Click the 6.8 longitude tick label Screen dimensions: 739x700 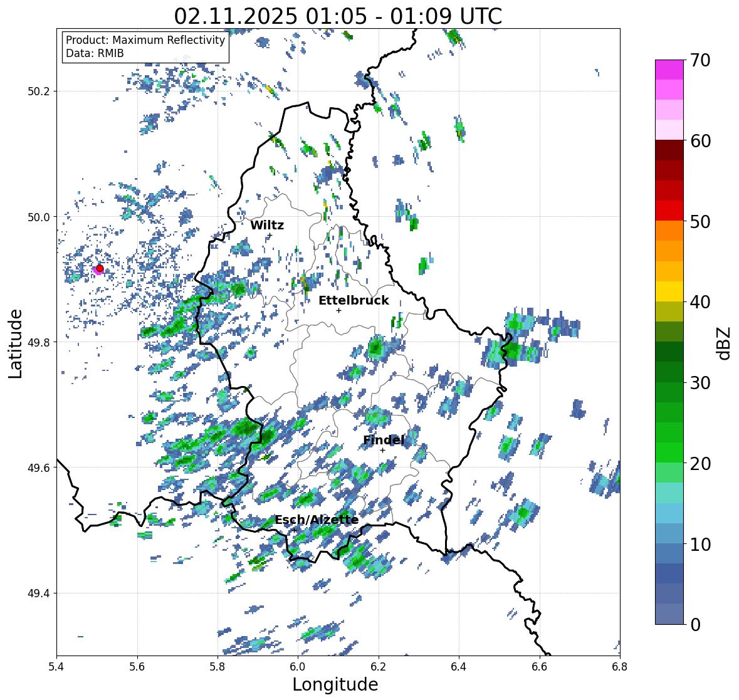tap(620, 666)
